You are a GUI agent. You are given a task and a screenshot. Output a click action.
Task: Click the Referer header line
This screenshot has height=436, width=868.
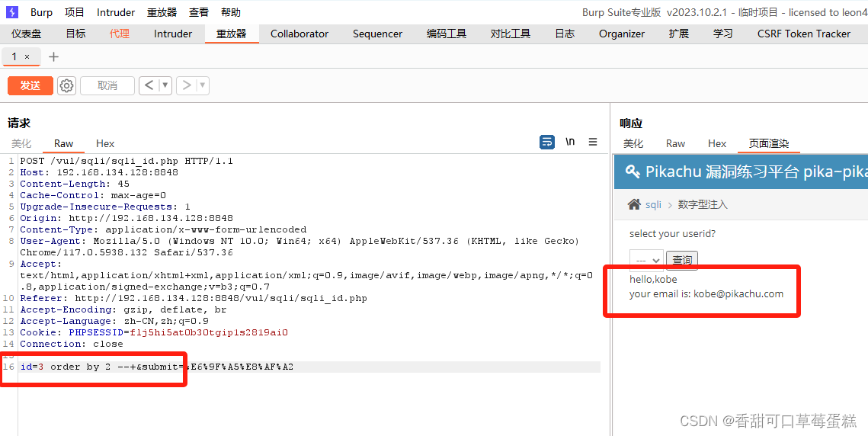tap(194, 298)
